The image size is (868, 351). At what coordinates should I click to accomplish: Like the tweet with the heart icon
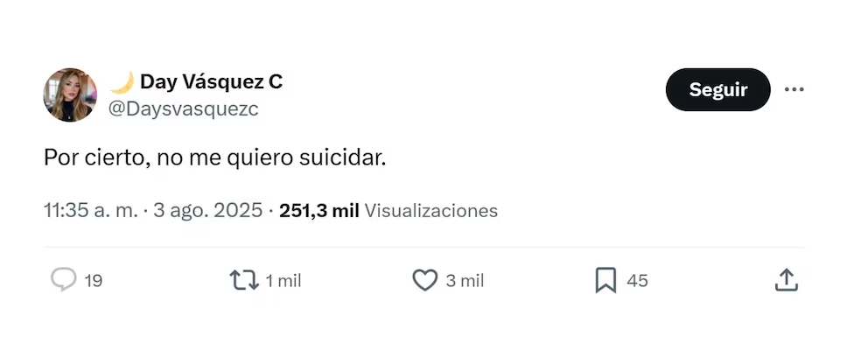click(424, 280)
